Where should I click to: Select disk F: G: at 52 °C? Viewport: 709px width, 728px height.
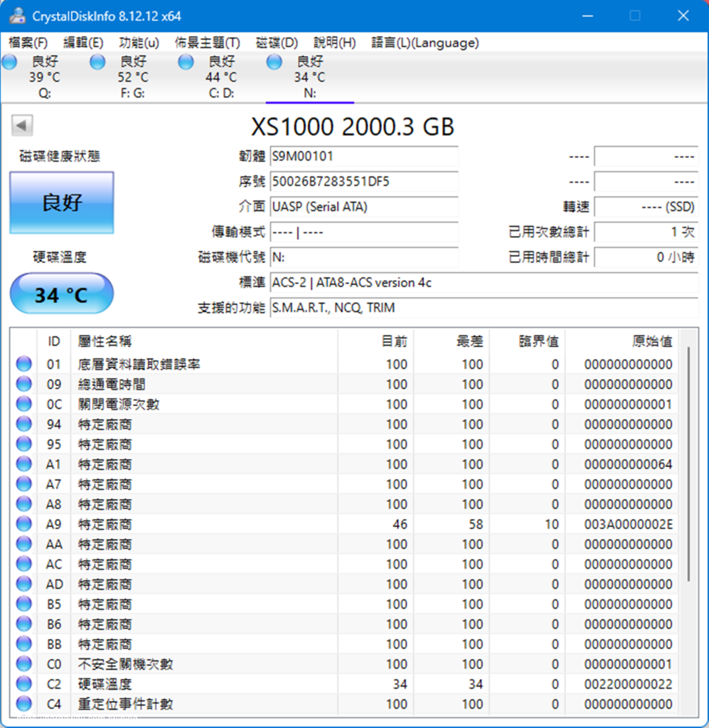pos(133,77)
